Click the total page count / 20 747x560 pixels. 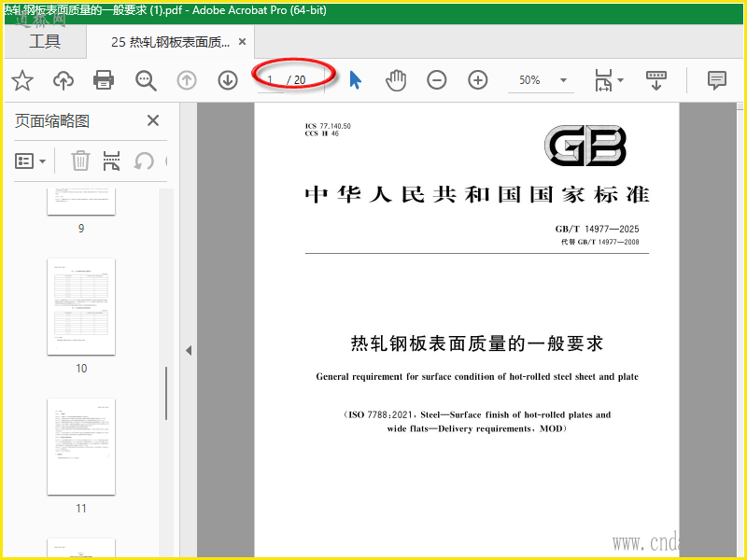coord(296,80)
